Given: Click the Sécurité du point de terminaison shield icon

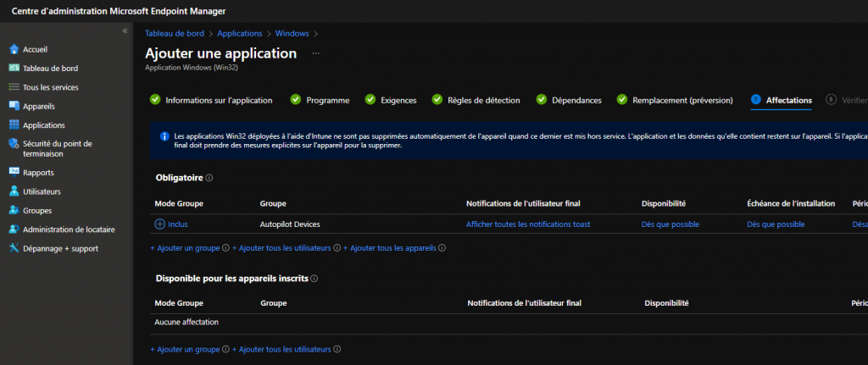Looking at the screenshot, I should [x=14, y=144].
